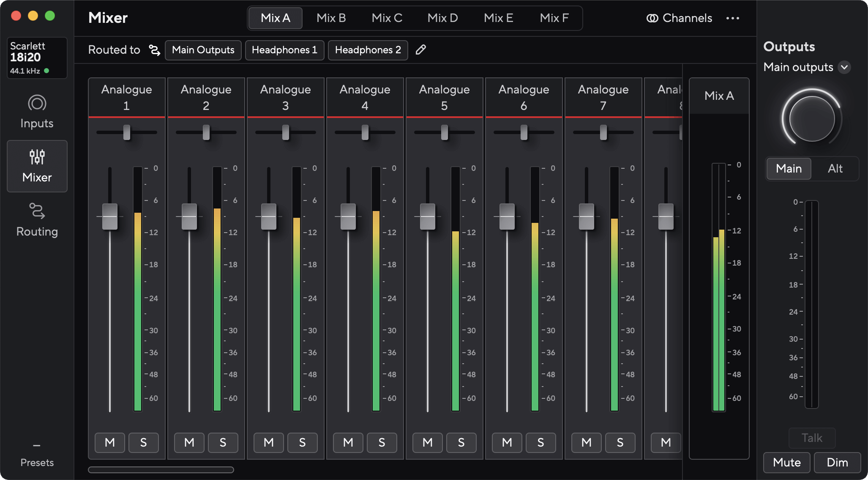This screenshot has height=480, width=868.
Task: Click the Analogue 1 volume fader handle
Action: point(110,217)
